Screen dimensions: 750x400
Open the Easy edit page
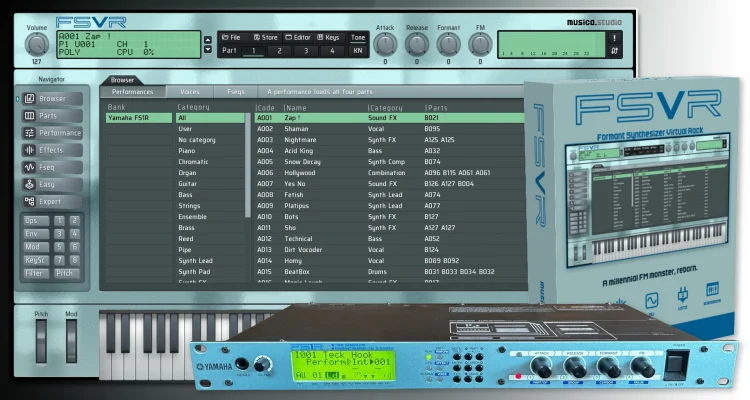click(52, 185)
